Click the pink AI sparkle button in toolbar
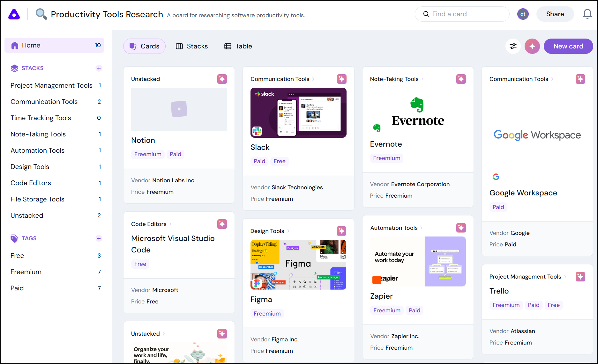 [x=532, y=46]
